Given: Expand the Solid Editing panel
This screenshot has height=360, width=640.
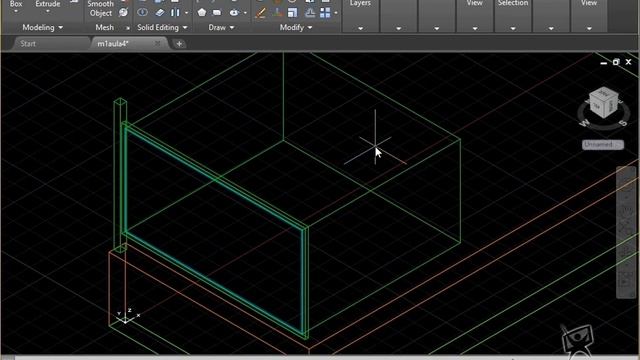Looking at the screenshot, I should pos(162,27).
